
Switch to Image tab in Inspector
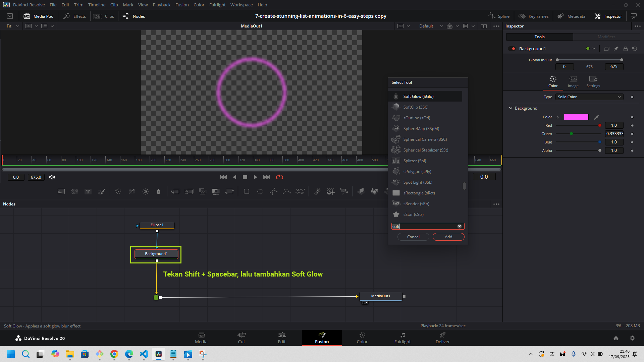[x=573, y=81]
